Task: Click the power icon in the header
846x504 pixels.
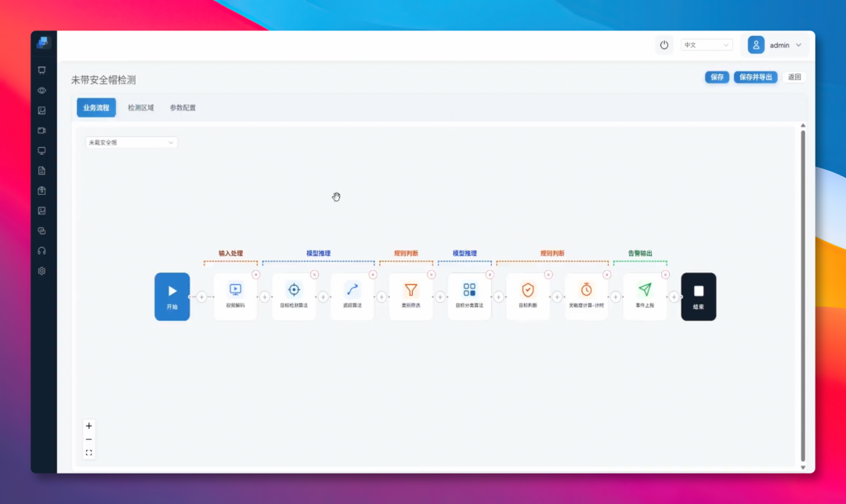Action: 664,45
